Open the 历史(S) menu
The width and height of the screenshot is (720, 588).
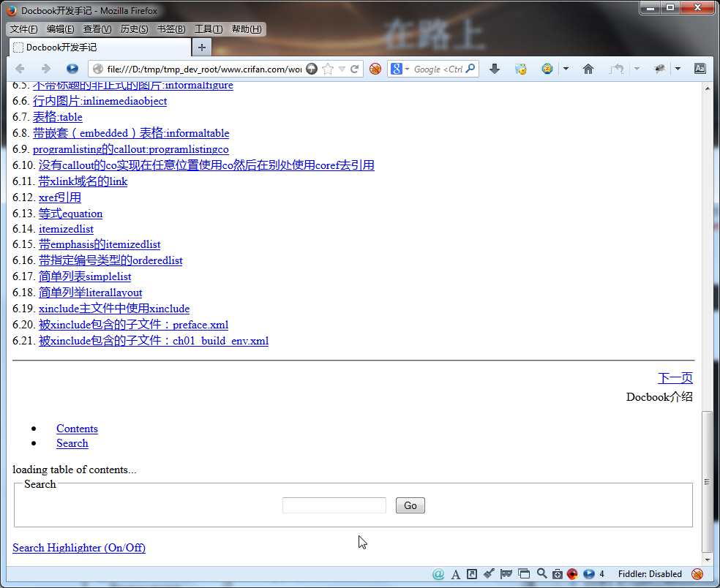click(134, 29)
